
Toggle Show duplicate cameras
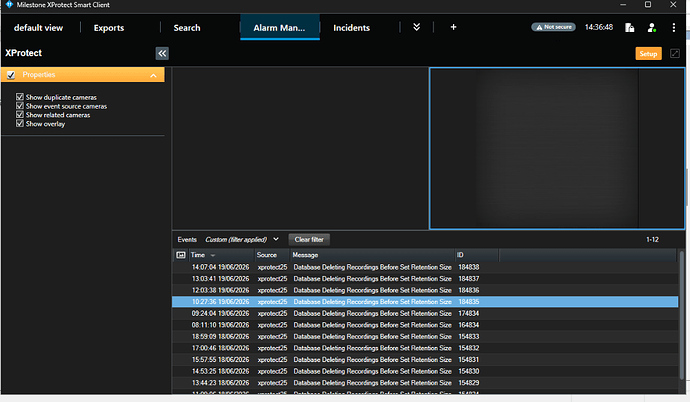coord(19,97)
